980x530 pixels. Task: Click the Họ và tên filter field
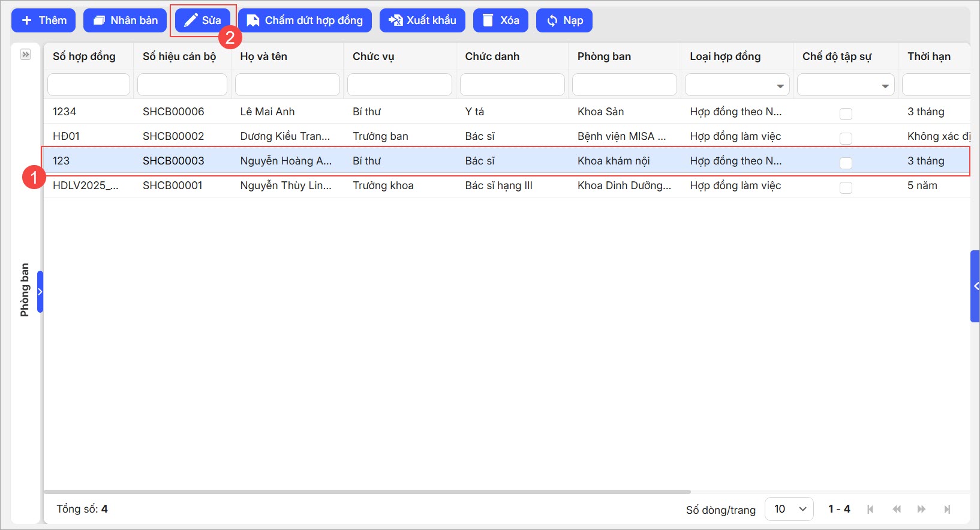(x=287, y=85)
